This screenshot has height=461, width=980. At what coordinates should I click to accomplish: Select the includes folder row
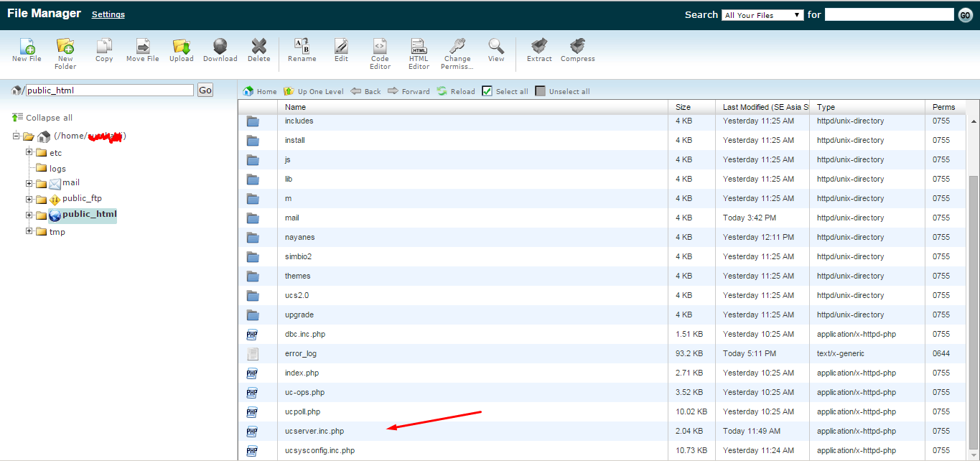[602, 121]
